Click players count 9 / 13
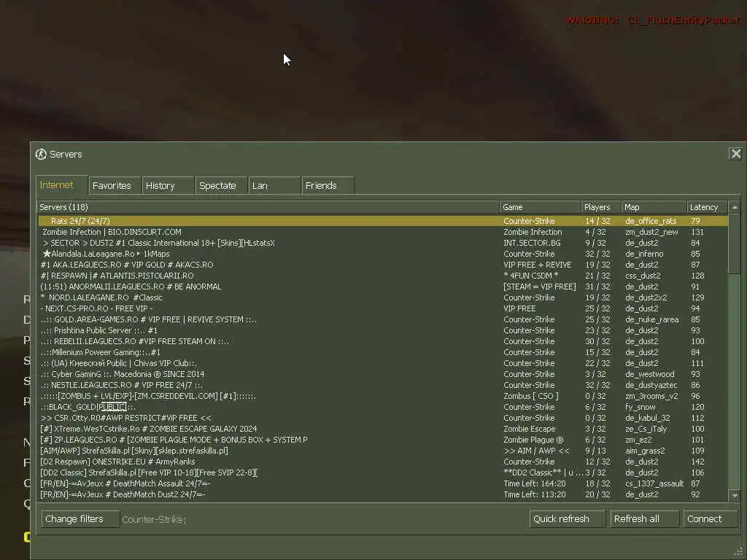The width and height of the screenshot is (747, 560). click(595, 451)
